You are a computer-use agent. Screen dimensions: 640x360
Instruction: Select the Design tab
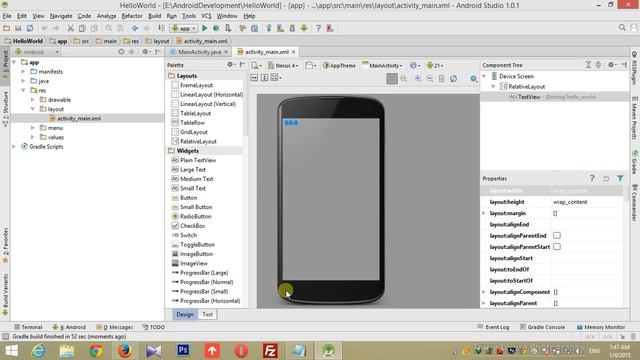click(x=184, y=314)
